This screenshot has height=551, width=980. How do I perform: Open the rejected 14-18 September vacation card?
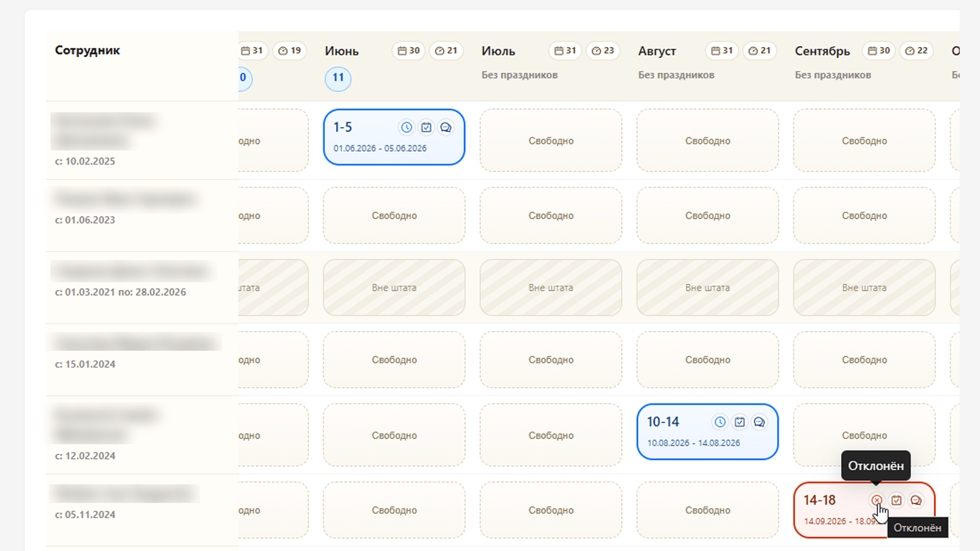pos(864,510)
